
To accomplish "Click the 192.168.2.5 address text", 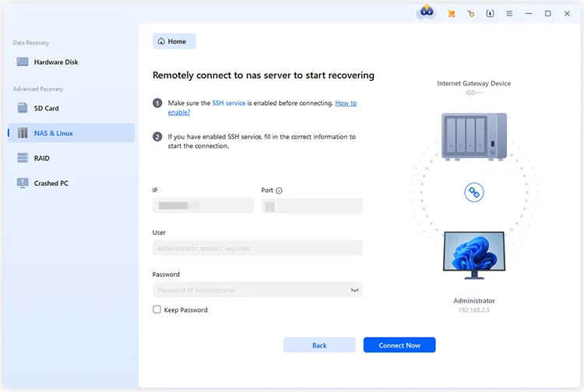I will click(x=473, y=310).
